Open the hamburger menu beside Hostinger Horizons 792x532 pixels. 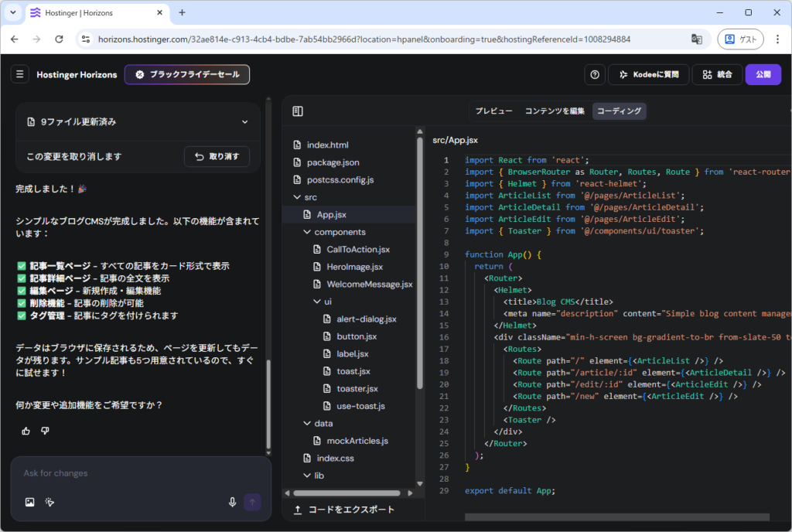19,75
